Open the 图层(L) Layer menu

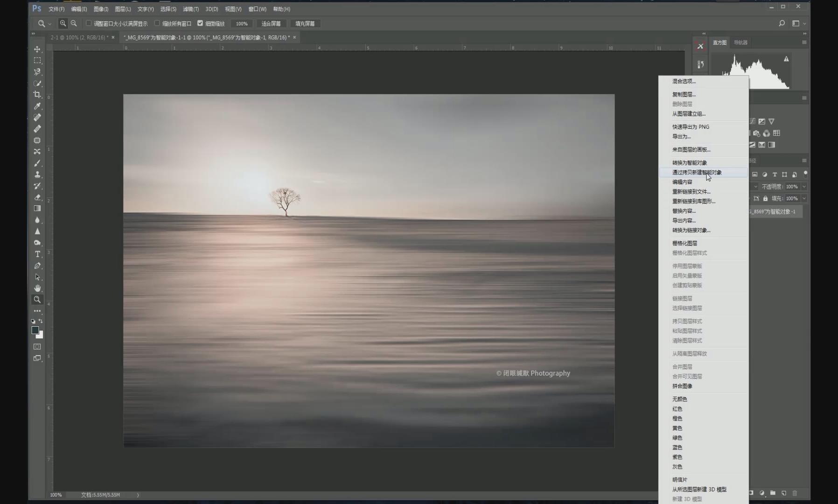(123, 9)
